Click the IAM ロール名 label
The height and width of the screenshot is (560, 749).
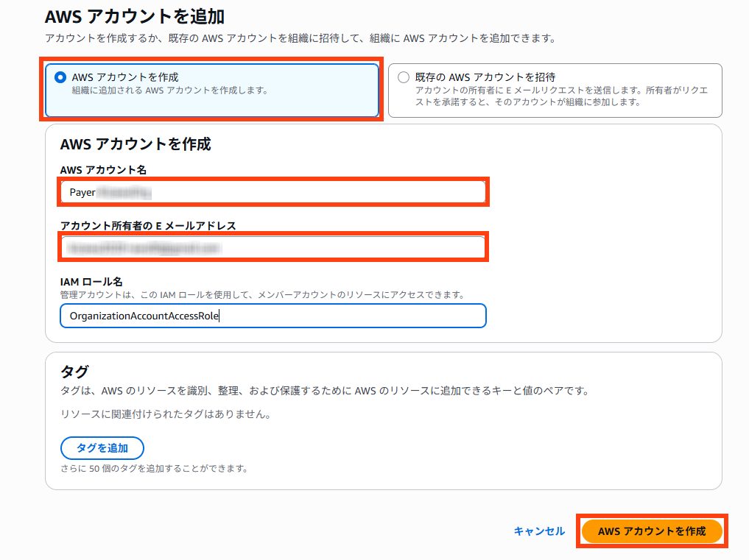tap(91, 281)
